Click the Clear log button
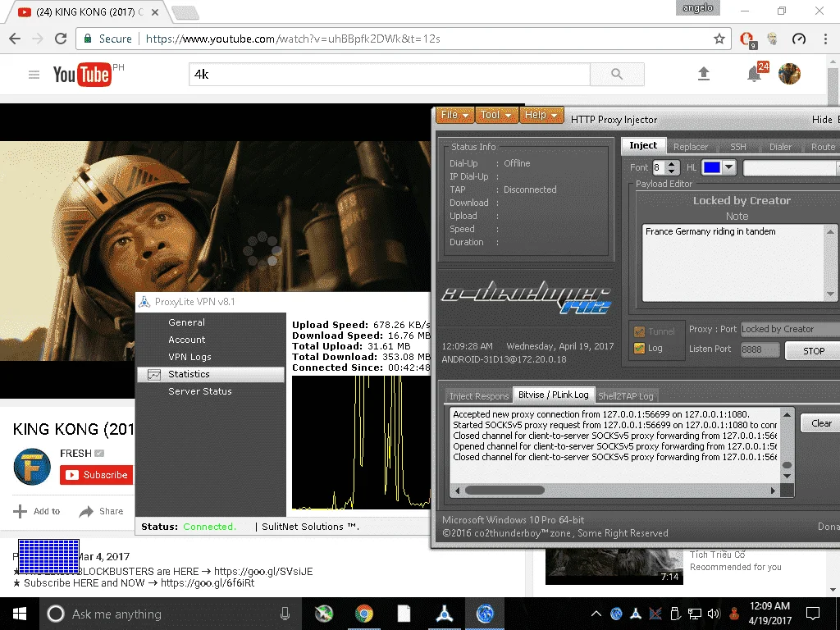This screenshot has width=840, height=630. pyautogui.click(x=820, y=423)
